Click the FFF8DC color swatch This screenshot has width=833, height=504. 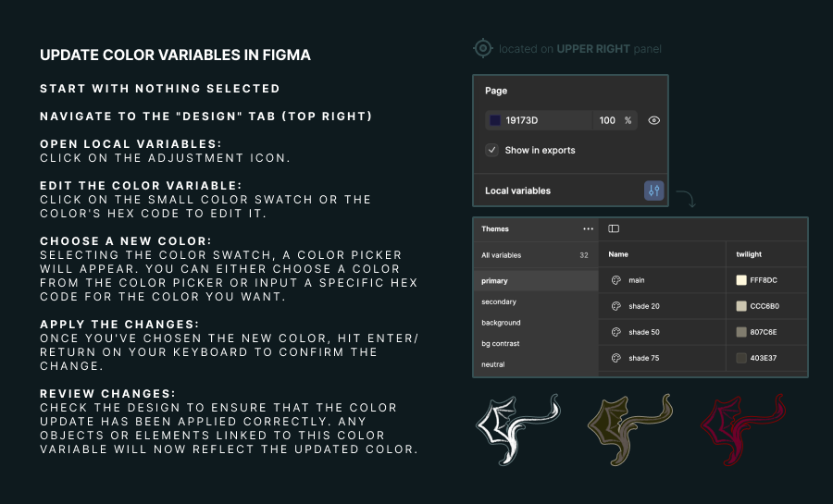[741, 280]
